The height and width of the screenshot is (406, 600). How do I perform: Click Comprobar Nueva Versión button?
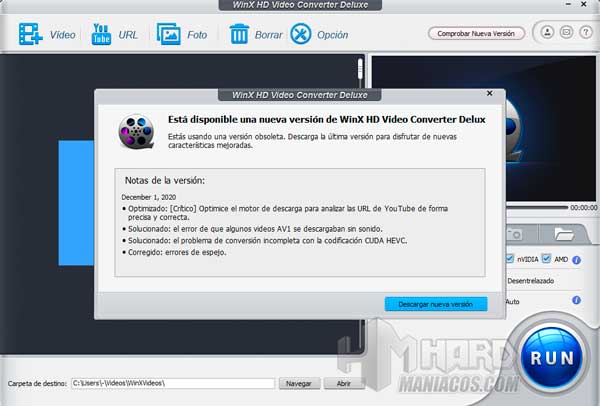pos(476,34)
